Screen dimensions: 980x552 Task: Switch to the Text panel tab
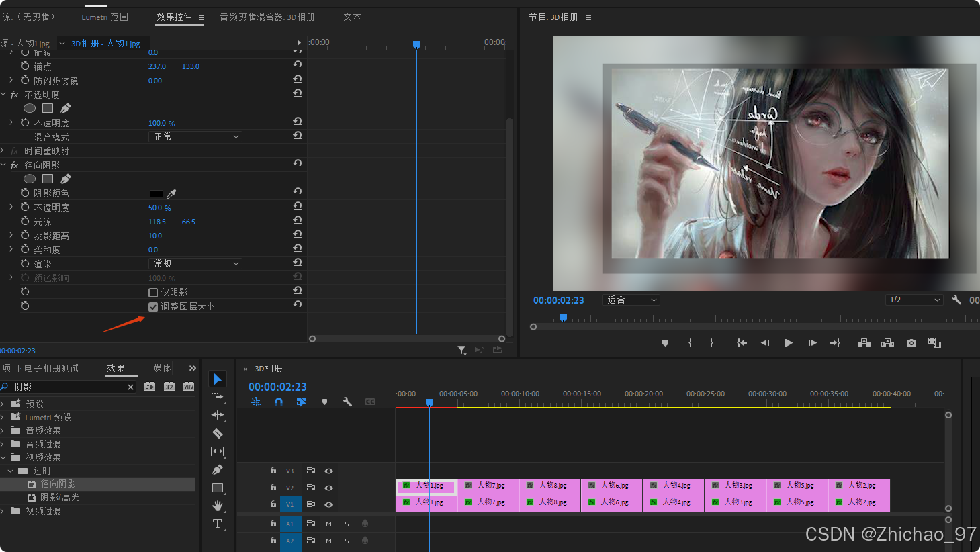coord(352,17)
